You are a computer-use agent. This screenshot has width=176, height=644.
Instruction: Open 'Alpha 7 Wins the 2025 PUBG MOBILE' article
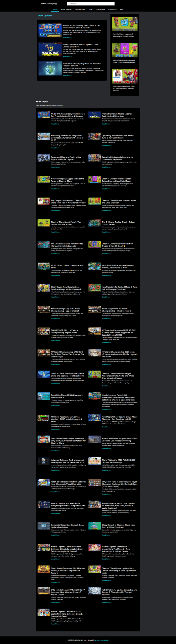[x=119, y=461]
